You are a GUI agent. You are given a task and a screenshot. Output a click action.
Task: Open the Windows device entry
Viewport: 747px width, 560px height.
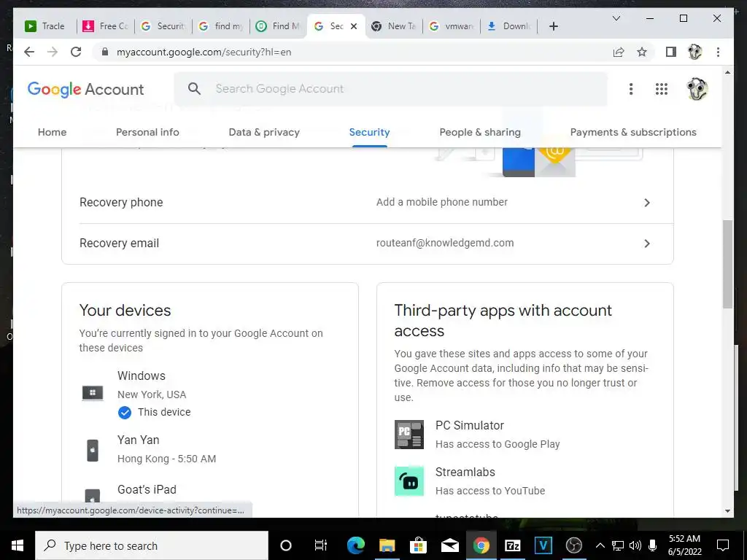[209, 394]
